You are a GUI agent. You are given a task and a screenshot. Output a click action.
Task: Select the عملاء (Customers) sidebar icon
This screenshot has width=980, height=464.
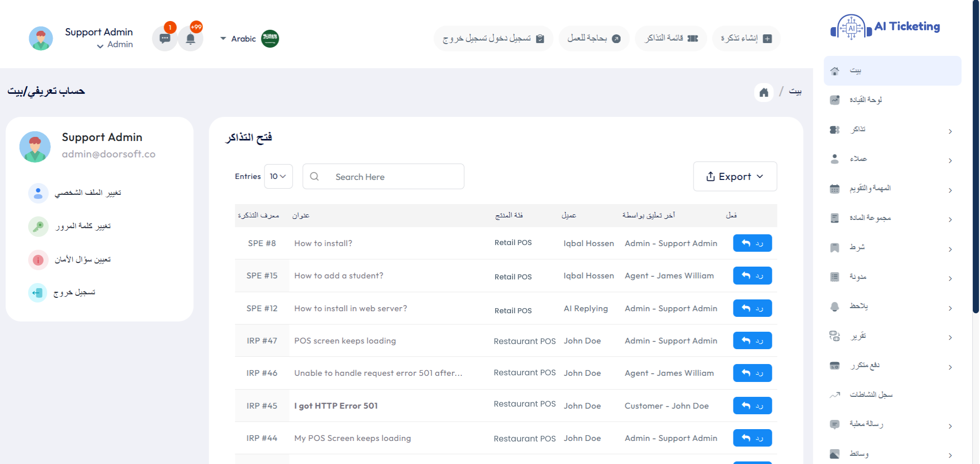point(835,159)
